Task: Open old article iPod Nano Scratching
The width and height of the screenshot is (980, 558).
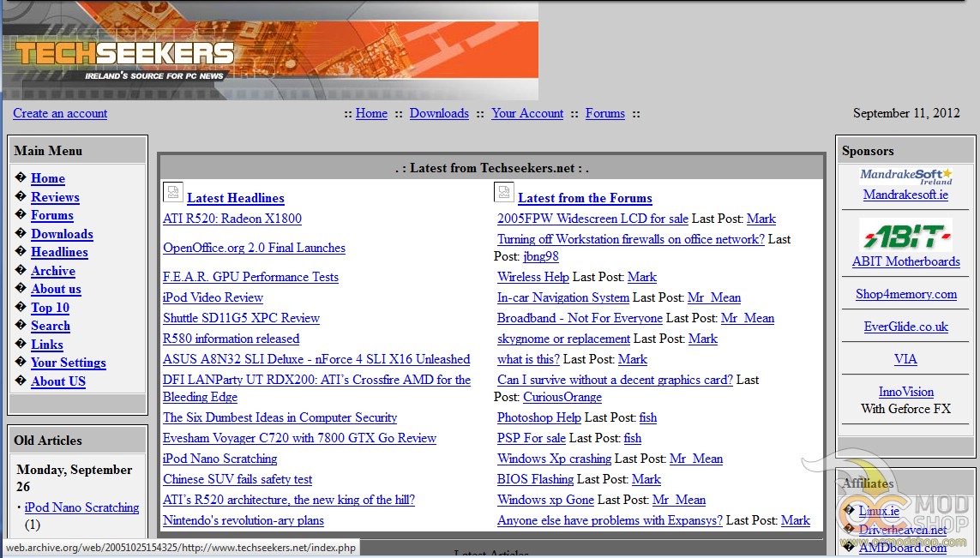Action: pyautogui.click(x=81, y=507)
